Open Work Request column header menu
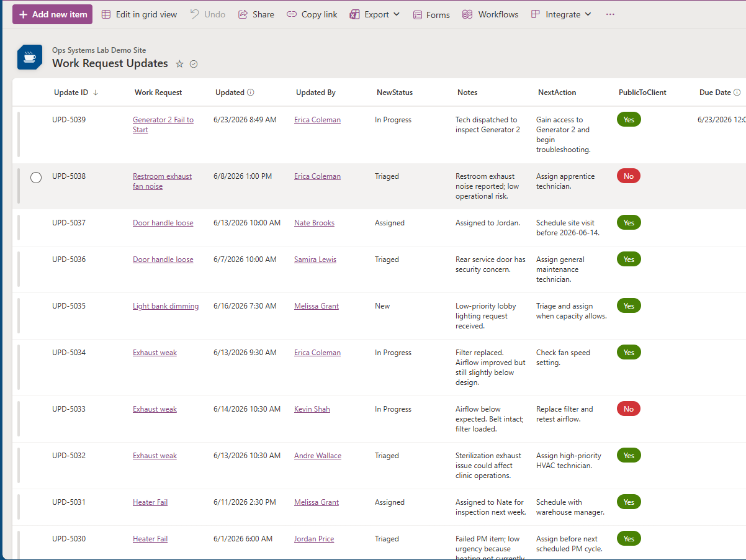 158,93
